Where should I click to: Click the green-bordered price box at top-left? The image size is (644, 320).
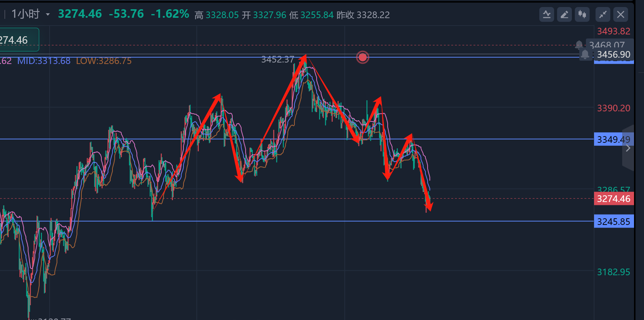18,40
